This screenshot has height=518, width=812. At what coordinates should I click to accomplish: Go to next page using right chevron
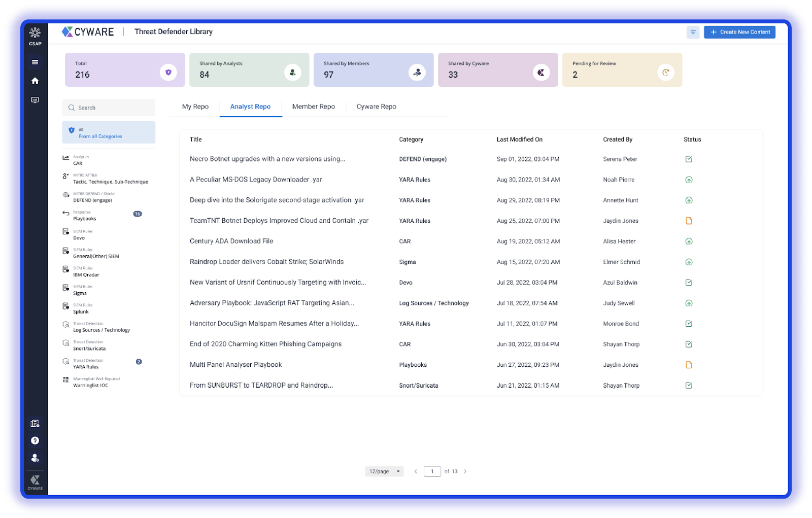tap(465, 471)
